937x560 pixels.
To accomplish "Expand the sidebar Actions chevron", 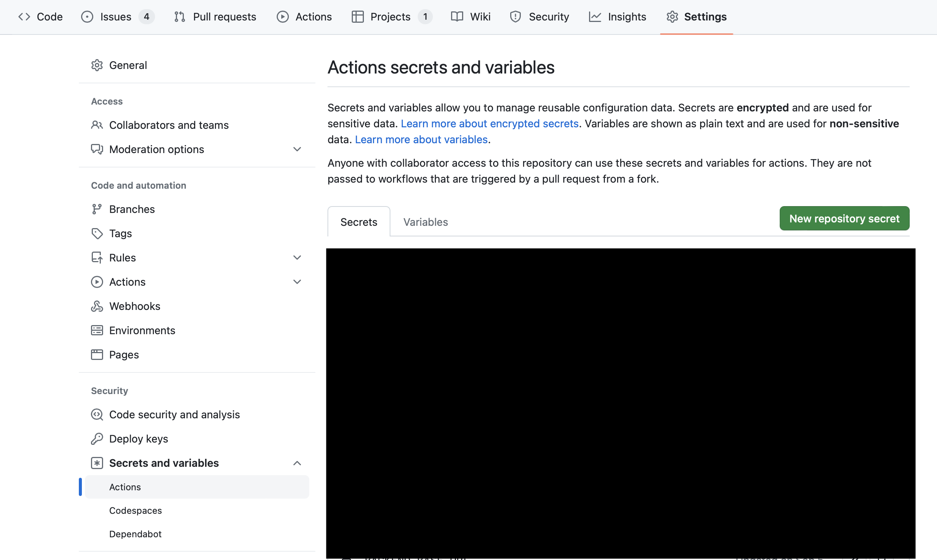I will click(x=297, y=282).
